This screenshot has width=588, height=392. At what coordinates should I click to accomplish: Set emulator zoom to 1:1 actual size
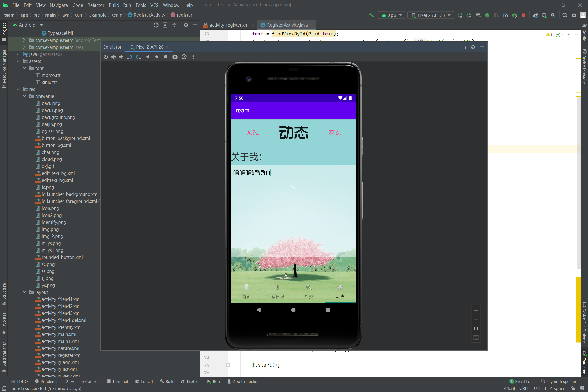(476, 328)
